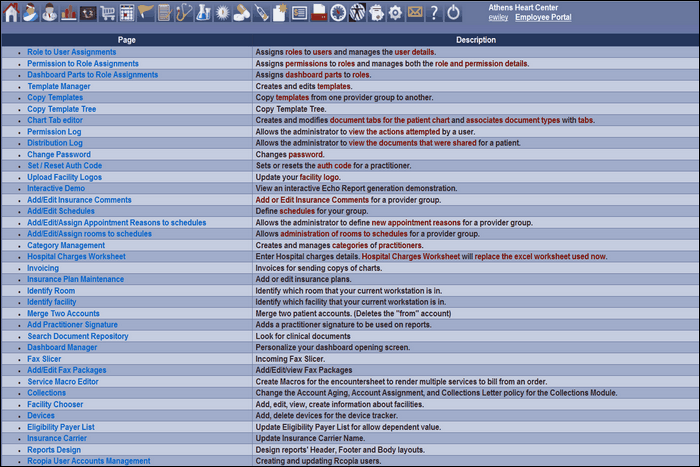Open the Collections page link

(46, 393)
